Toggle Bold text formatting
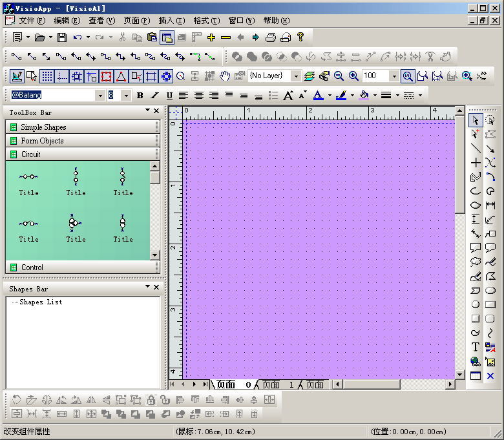504x440 pixels. 140,96
